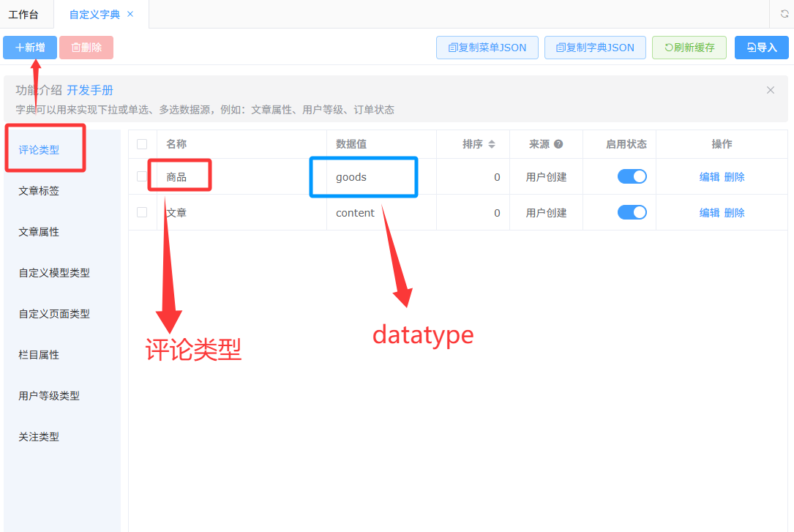
Task: Copy menu JSON with 复制菜单JSON button
Action: coord(487,48)
